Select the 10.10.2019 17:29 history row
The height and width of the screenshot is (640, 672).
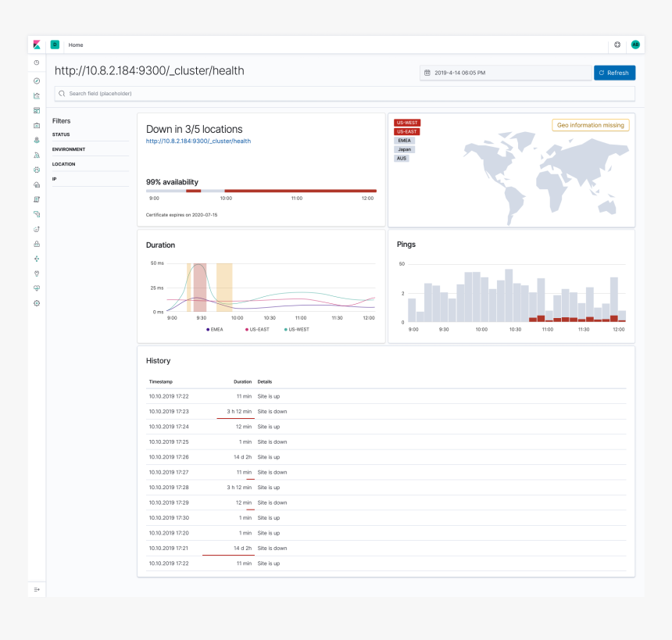point(386,502)
